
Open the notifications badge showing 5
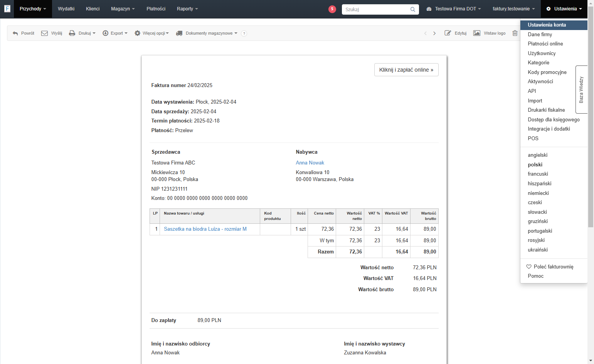(x=332, y=9)
